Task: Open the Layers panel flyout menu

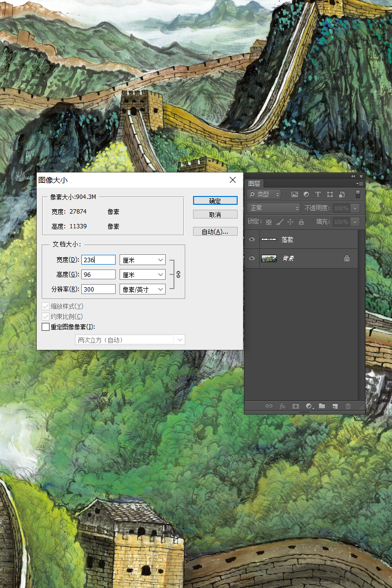Action: pyautogui.click(x=360, y=183)
